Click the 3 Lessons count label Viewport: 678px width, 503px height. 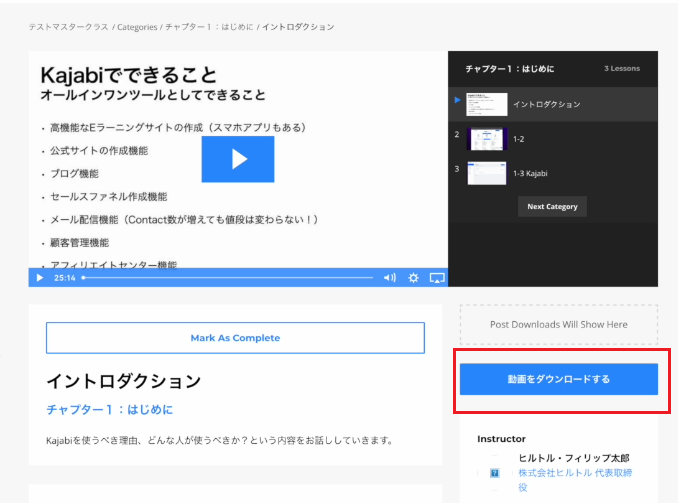click(x=622, y=68)
